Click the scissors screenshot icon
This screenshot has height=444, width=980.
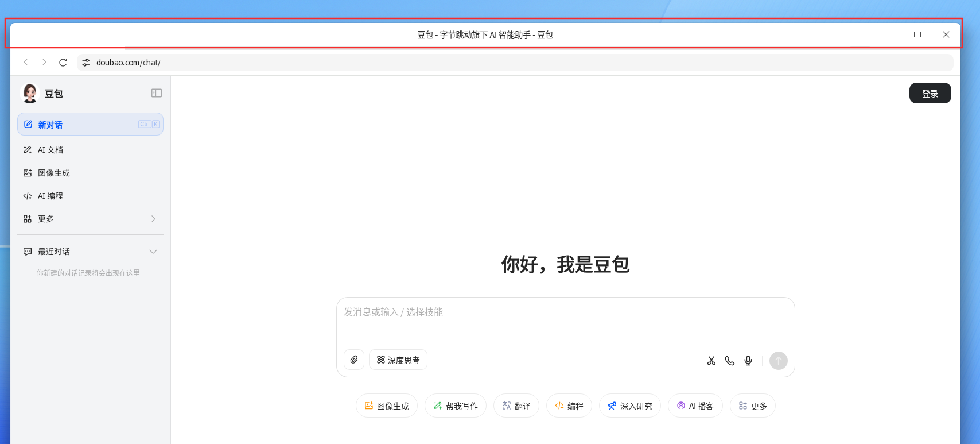[x=711, y=361]
